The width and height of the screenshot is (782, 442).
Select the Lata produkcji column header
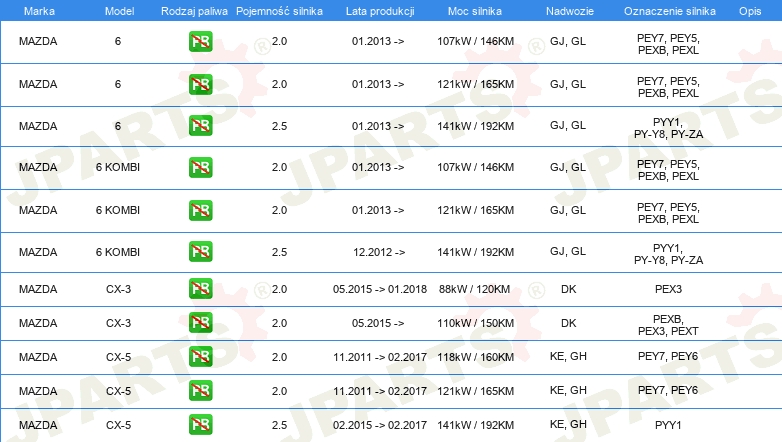coord(380,11)
